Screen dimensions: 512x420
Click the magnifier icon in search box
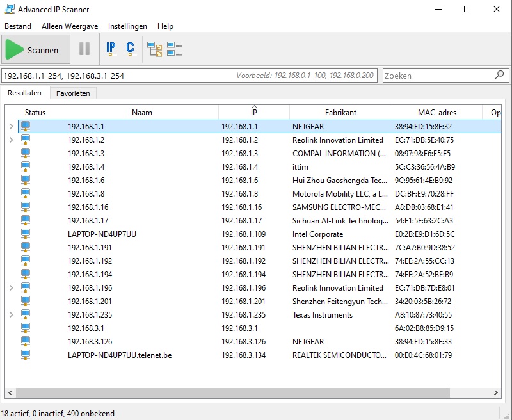499,76
